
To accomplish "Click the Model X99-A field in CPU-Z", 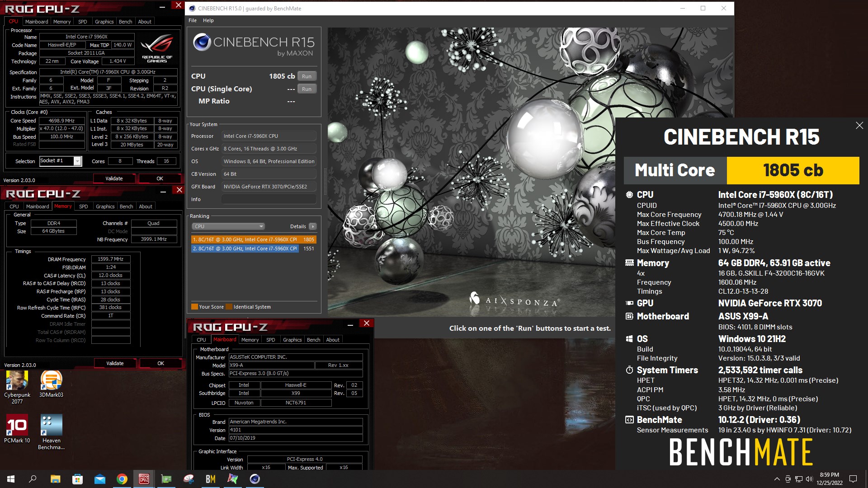I will (x=271, y=365).
